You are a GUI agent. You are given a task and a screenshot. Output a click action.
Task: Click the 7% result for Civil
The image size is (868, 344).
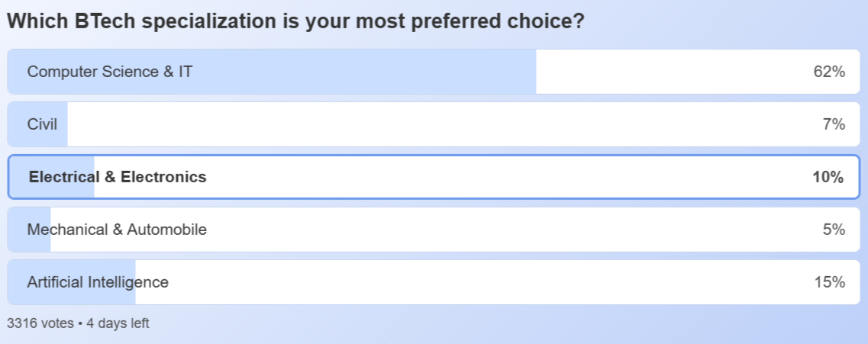[x=834, y=124]
